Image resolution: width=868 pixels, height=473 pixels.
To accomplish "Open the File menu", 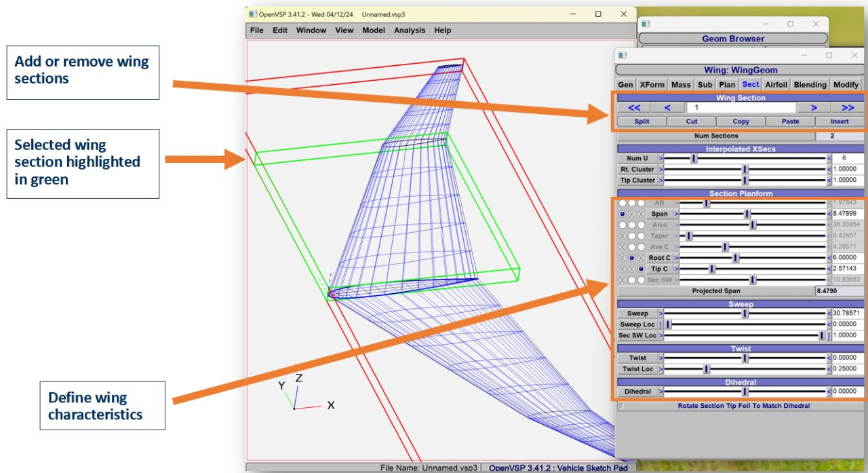I will (x=256, y=31).
